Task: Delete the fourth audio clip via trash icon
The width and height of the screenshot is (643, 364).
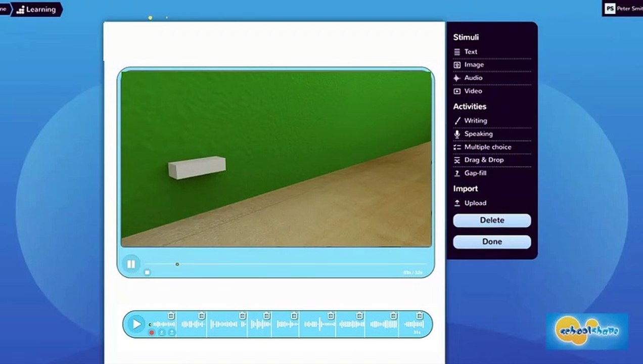Action: pos(266,316)
